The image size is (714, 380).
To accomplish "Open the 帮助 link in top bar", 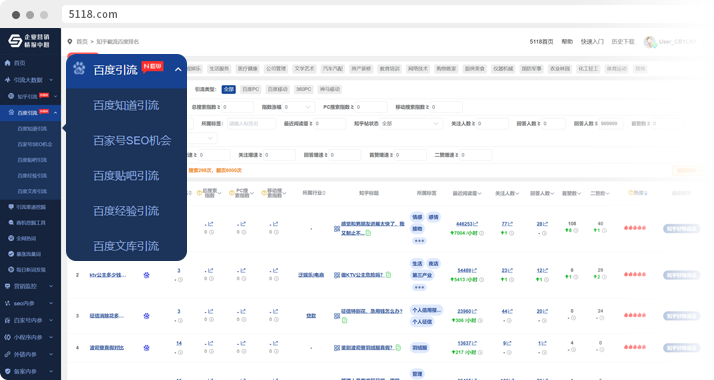I will (567, 41).
